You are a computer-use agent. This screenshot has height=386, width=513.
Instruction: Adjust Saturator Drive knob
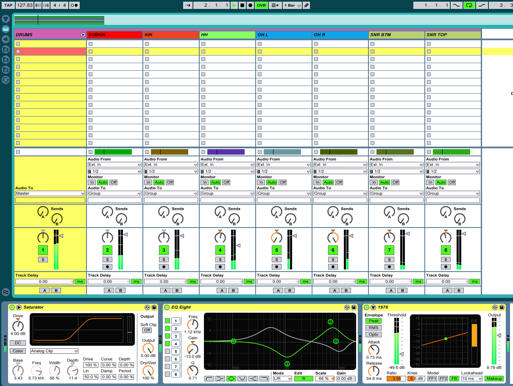click(18, 326)
